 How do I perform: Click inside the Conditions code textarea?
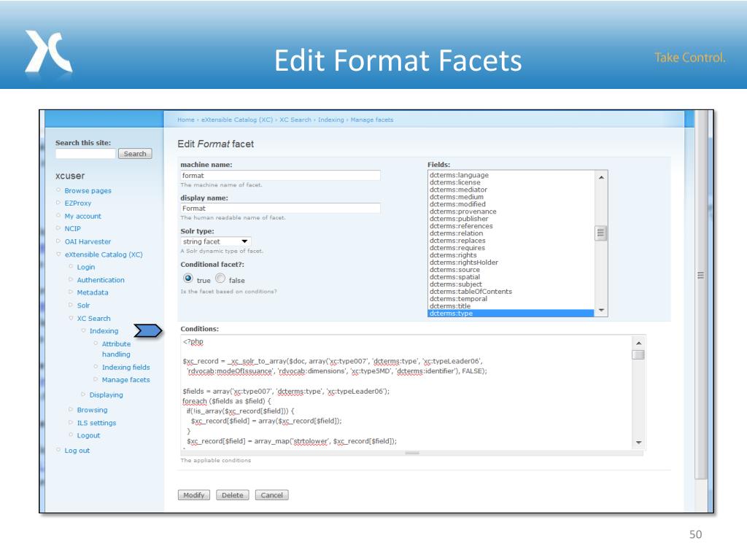[x=406, y=392]
